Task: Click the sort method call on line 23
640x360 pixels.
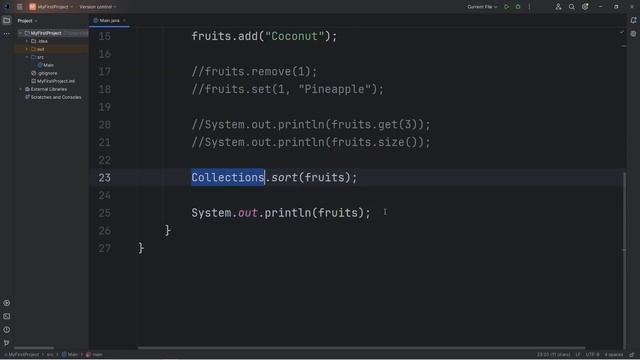Action: 284,178
